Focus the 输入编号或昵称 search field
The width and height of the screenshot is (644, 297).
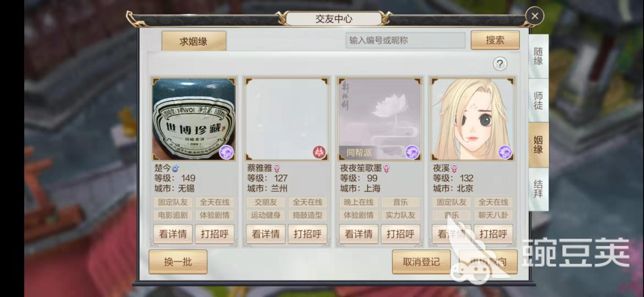405,40
